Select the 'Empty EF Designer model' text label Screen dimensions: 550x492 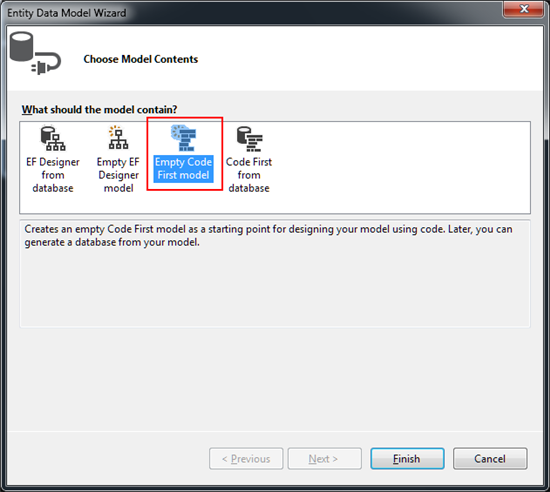point(118,175)
